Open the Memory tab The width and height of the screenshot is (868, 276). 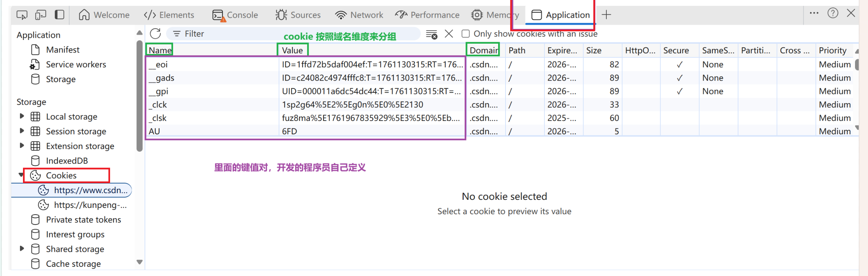[495, 15]
